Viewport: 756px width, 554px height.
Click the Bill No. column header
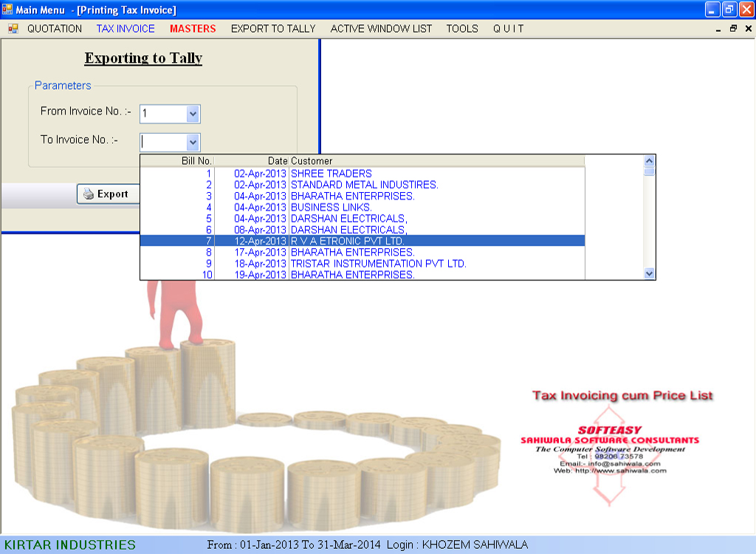177,161
